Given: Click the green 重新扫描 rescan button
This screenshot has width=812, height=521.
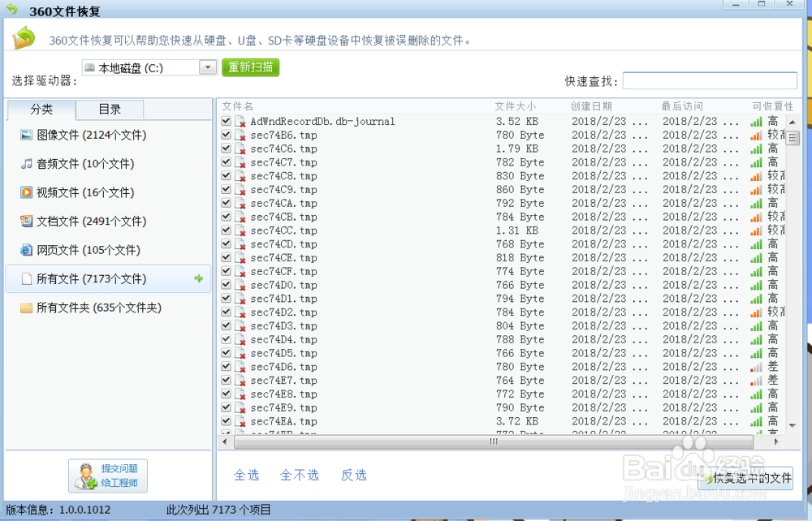Looking at the screenshot, I should [x=251, y=67].
